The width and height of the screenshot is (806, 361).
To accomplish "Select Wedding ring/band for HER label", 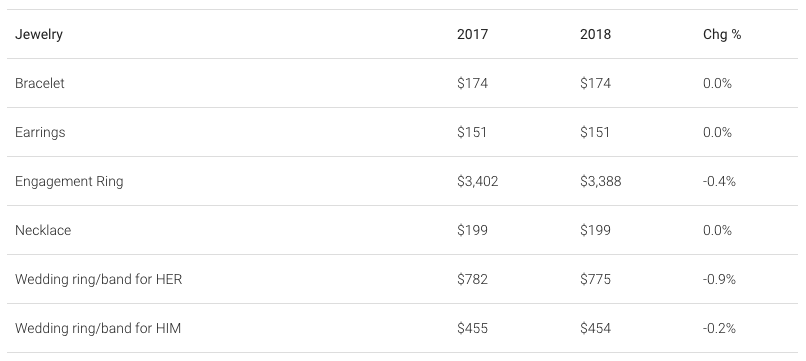I will coord(99,279).
